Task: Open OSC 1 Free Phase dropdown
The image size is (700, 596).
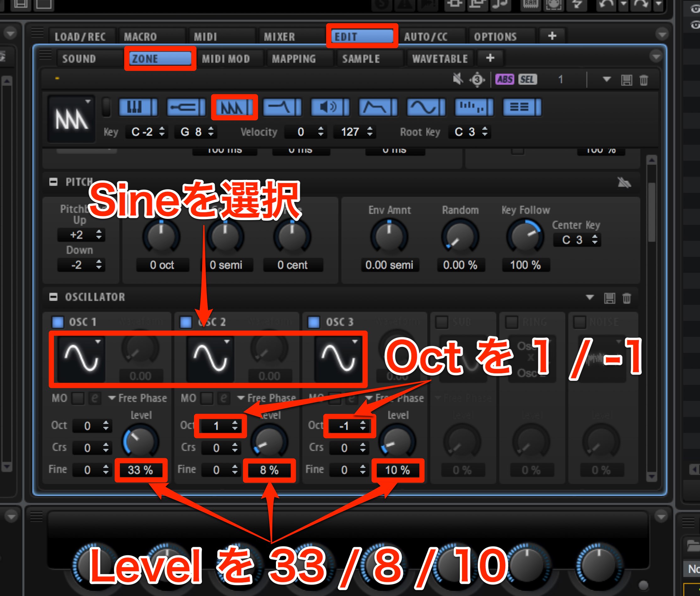Action: point(138,398)
